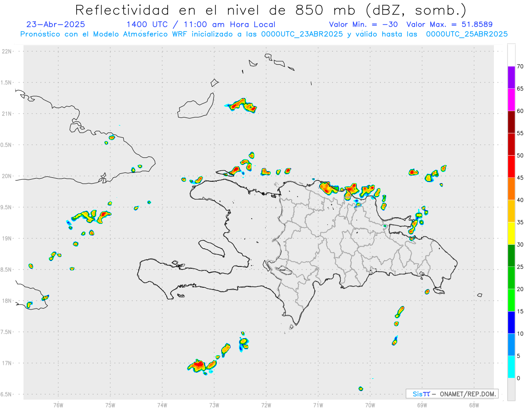Click the '70' label on the color scale
The width and height of the screenshot is (532, 411).
tap(520, 67)
